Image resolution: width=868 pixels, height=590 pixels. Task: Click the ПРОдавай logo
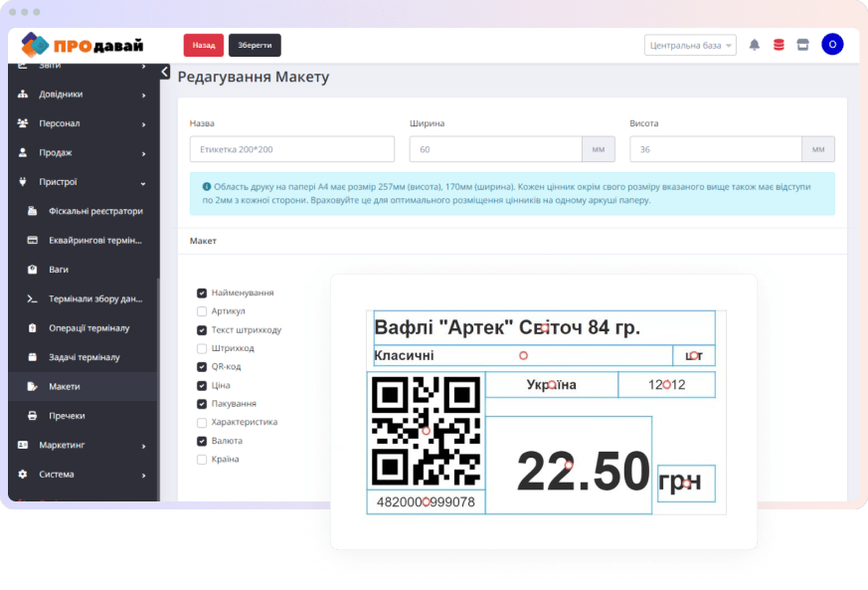(82, 45)
